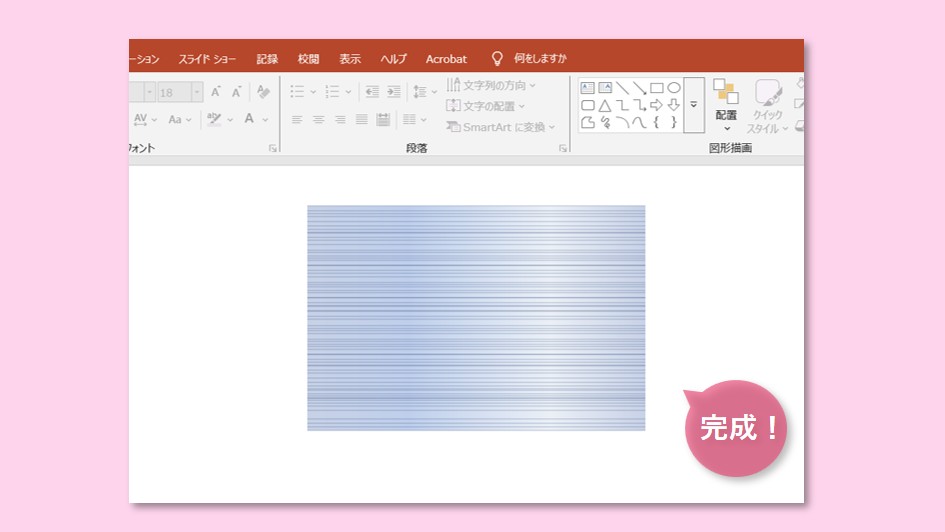Viewport: 945px width, 532px height.
Task: Decrease list indent level
Action: [x=372, y=92]
